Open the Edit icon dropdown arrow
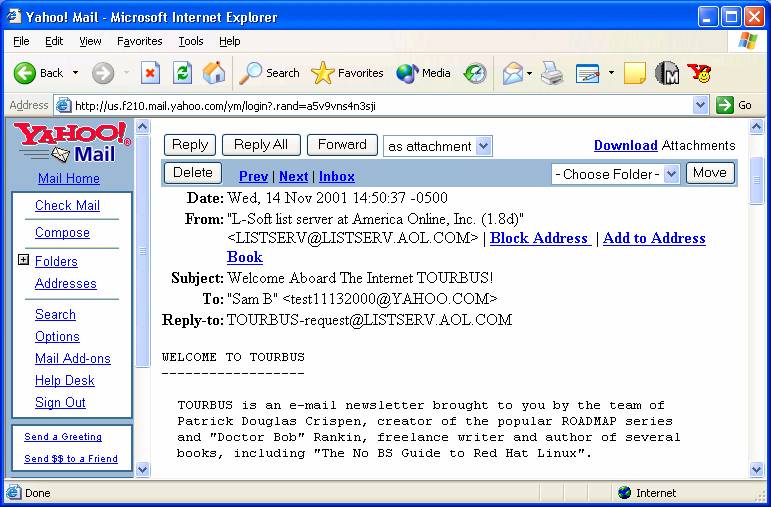Viewport: 771px width, 507px height. pyautogui.click(x=611, y=73)
